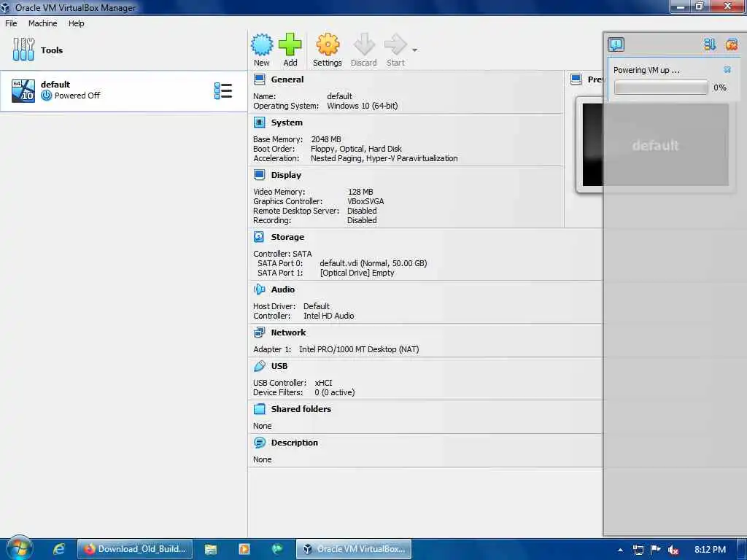Open the Description section header link

[295, 443]
